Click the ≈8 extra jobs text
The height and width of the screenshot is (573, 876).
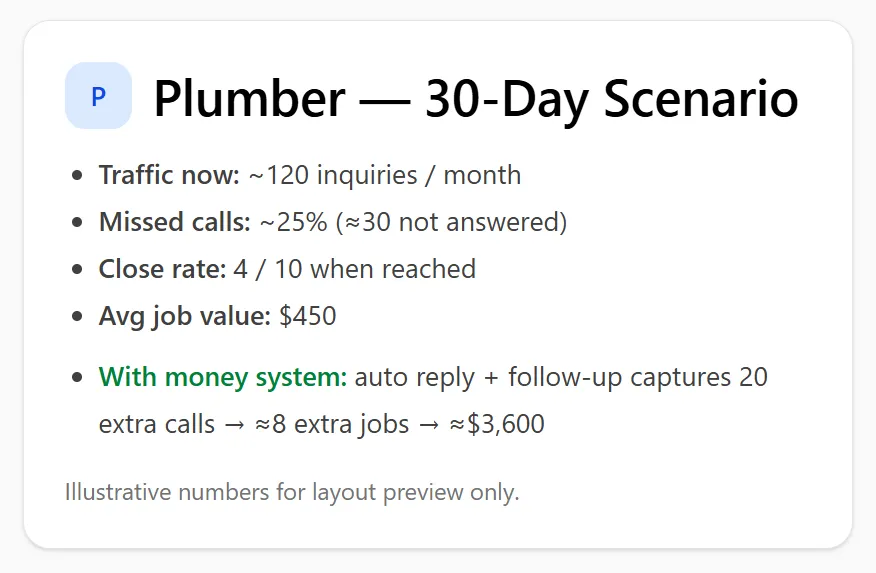(x=332, y=424)
